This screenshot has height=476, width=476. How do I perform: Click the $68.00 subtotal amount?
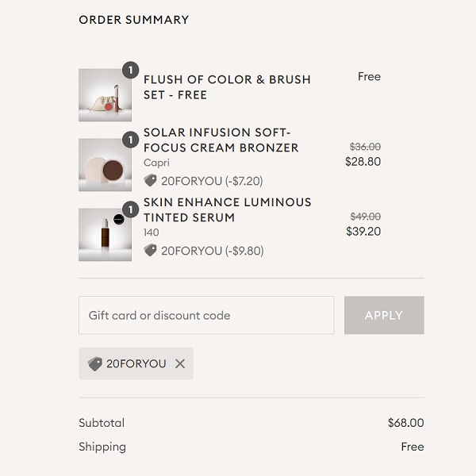(405, 423)
